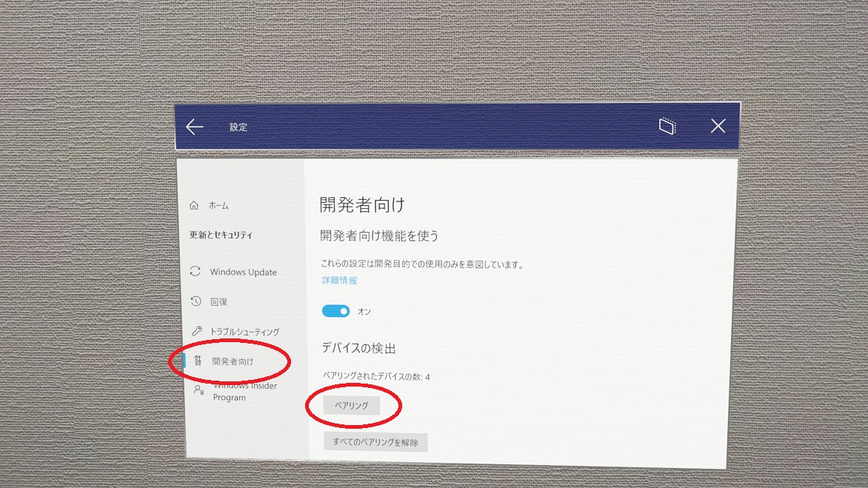Go to トラブルシューティング in sidebar
Viewport: 868px width, 488px height.
click(x=236, y=332)
